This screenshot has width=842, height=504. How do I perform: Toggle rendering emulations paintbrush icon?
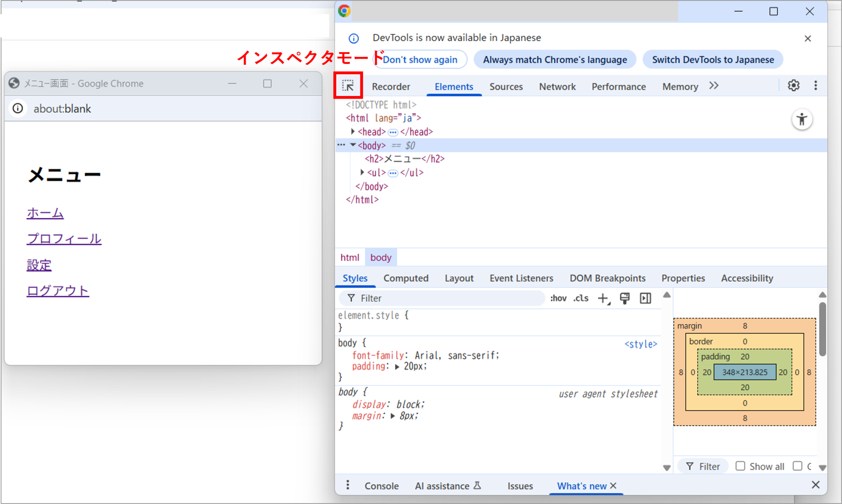tap(624, 298)
